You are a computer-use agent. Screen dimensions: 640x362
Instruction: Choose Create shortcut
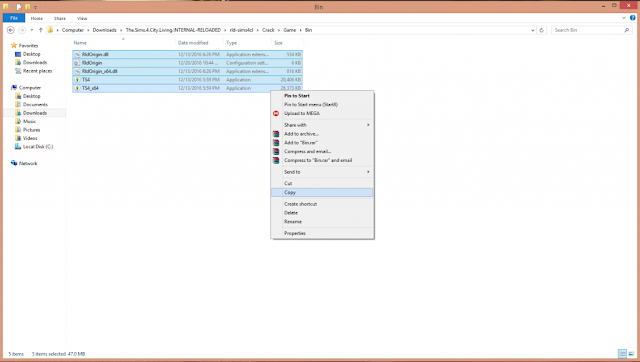322,204
